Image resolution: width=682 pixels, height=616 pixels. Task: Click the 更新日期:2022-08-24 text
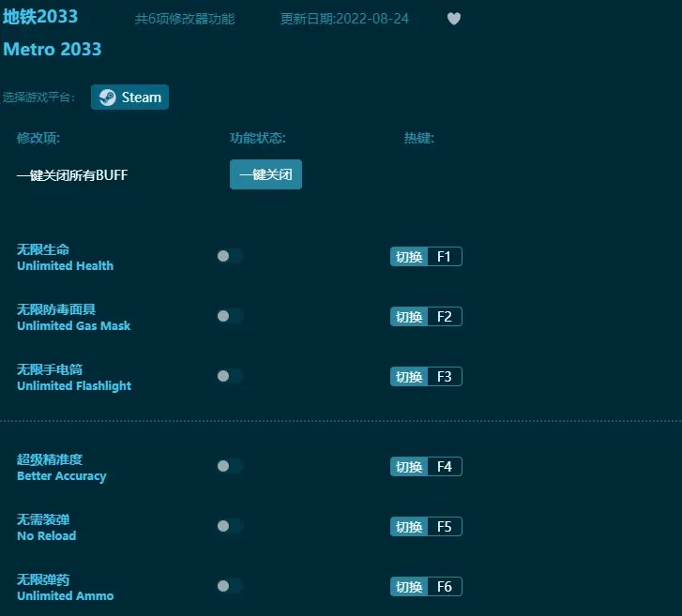pyautogui.click(x=344, y=19)
